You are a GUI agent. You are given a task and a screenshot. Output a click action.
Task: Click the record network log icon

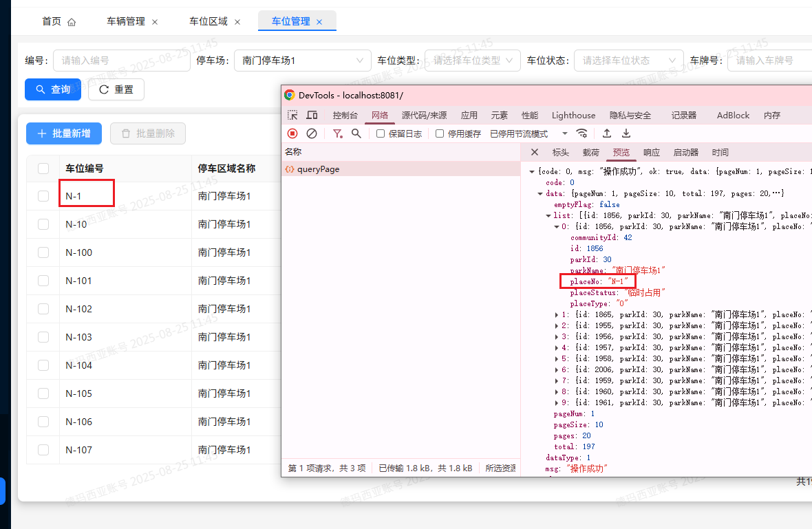click(x=292, y=133)
